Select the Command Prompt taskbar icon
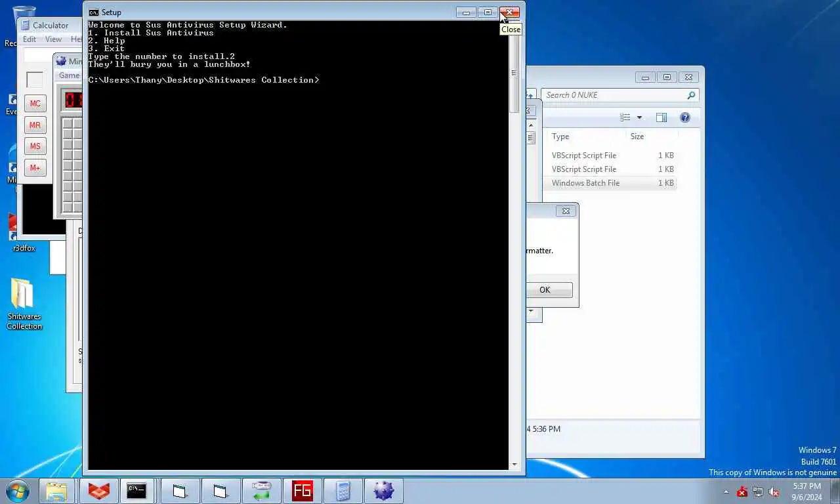The width and height of the screenshot is (840, 504). 136,491
